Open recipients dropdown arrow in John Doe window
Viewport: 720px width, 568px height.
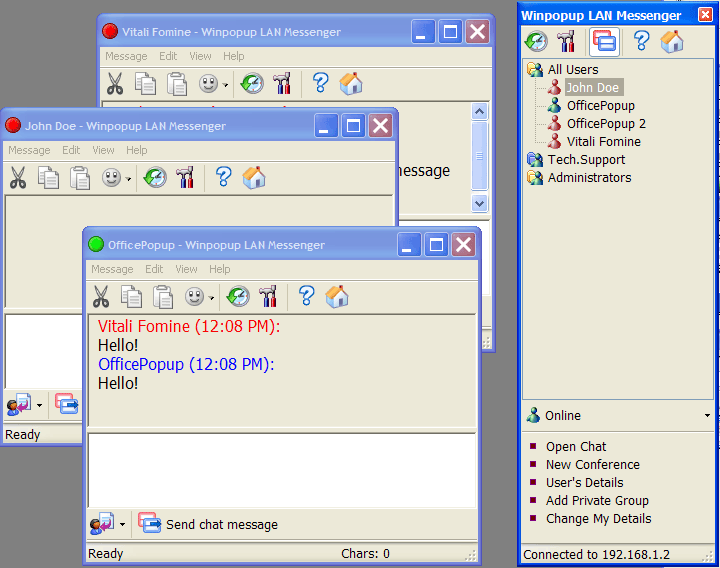(39, 405)
